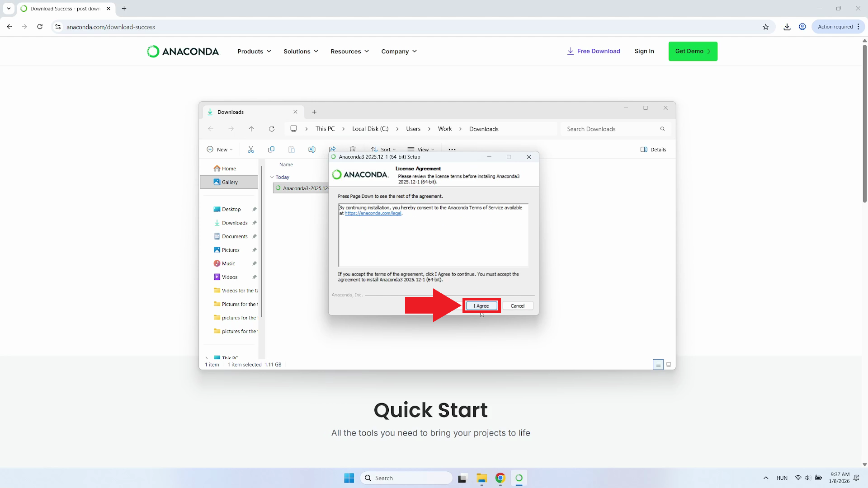This screenshot has height=488, width=868.
Task: Open Anaconda installer icon in taskbar
Action: tap(519, 478)
